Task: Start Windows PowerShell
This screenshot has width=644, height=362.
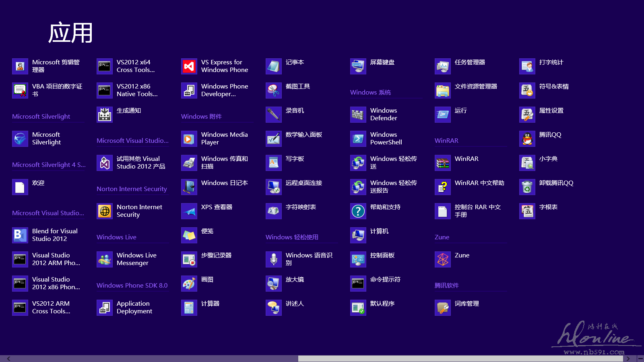Action: tap(358, 139)
